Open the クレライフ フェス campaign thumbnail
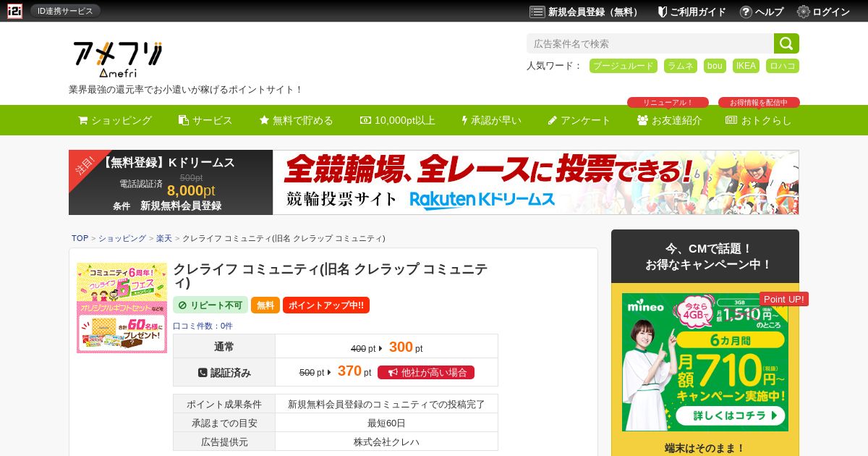 point(122,308)
